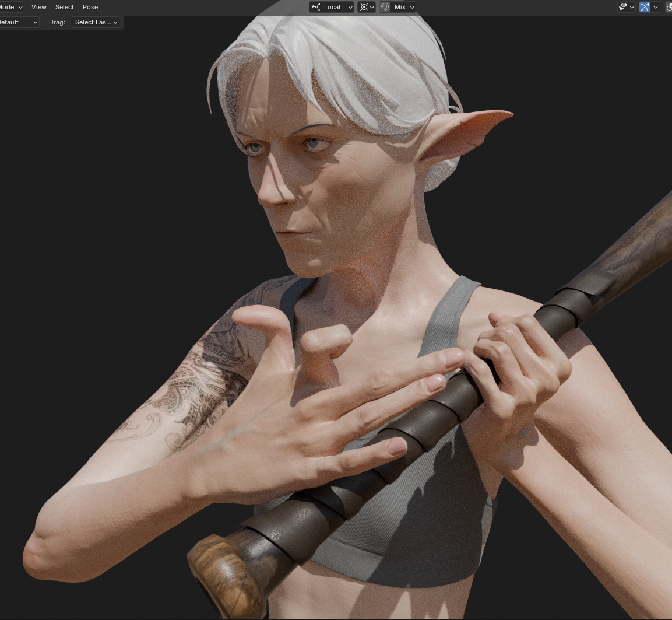Toggle the viewport gizmo display button
This screenshot has width=672, height=620.
pos(644,7)
